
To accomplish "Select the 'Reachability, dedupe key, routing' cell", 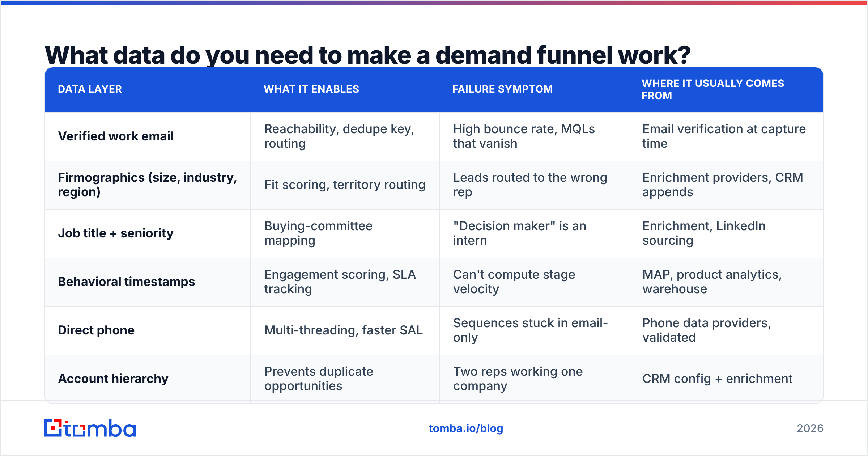I will click(x=345, y=136).
